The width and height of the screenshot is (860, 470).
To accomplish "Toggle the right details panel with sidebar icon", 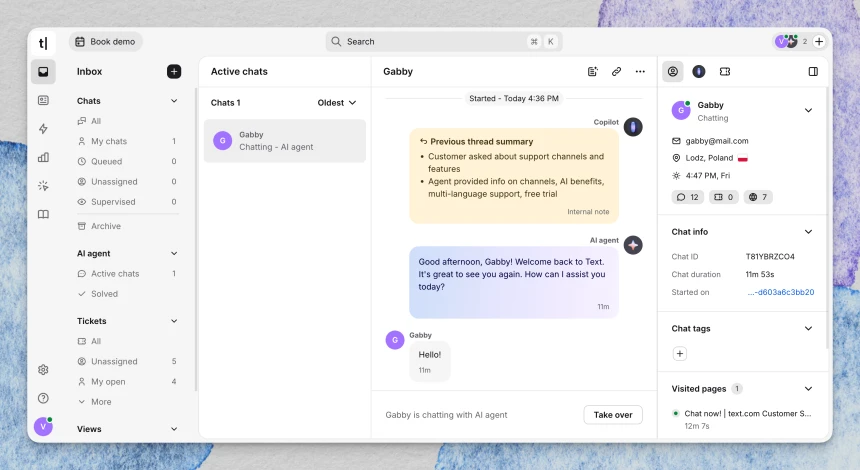I will 813,71.
